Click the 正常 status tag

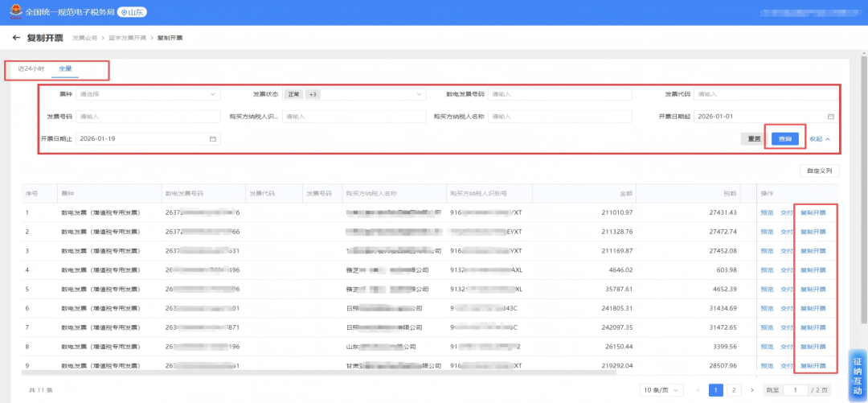293,94
